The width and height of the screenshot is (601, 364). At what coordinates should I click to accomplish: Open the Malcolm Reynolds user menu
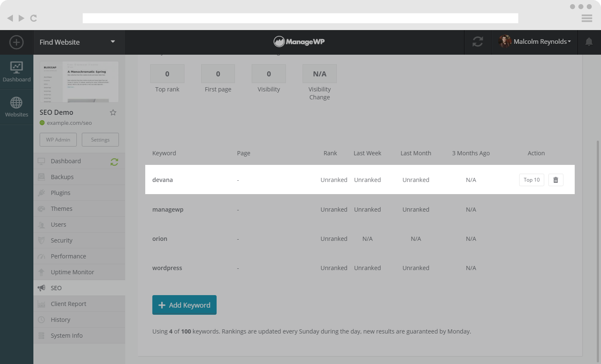click(542, 42)
